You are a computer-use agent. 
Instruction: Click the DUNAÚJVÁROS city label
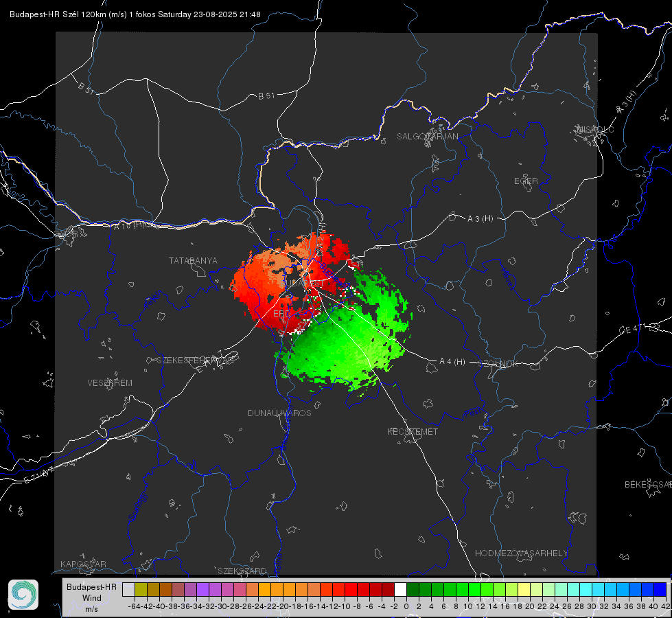(279, 413)
